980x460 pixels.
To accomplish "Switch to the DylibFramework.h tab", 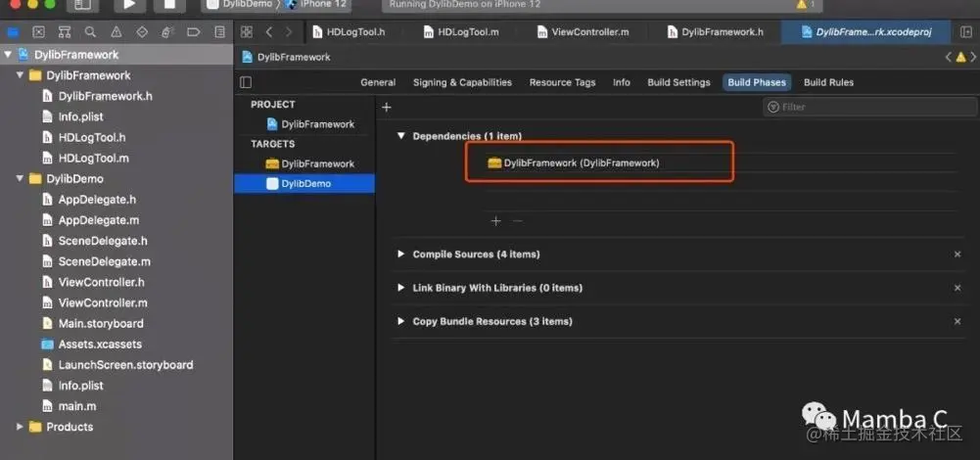I will coord(715,32).
